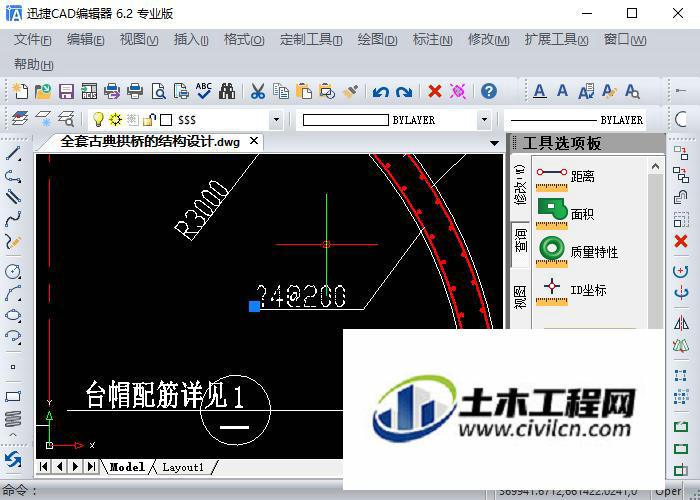Redo the last undone action
This screenshot has height=500, width=700.
[404, 92]
